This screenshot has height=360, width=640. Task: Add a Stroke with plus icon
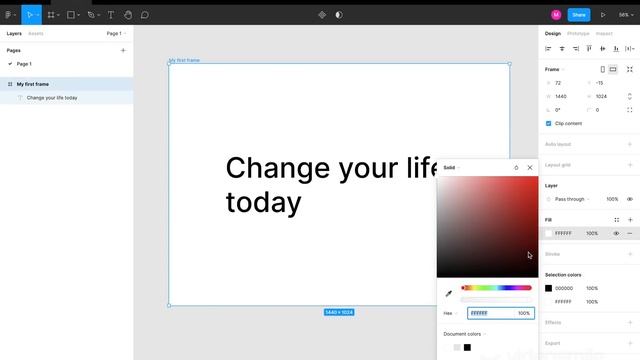pyautogui.click(x=630, y=254)
